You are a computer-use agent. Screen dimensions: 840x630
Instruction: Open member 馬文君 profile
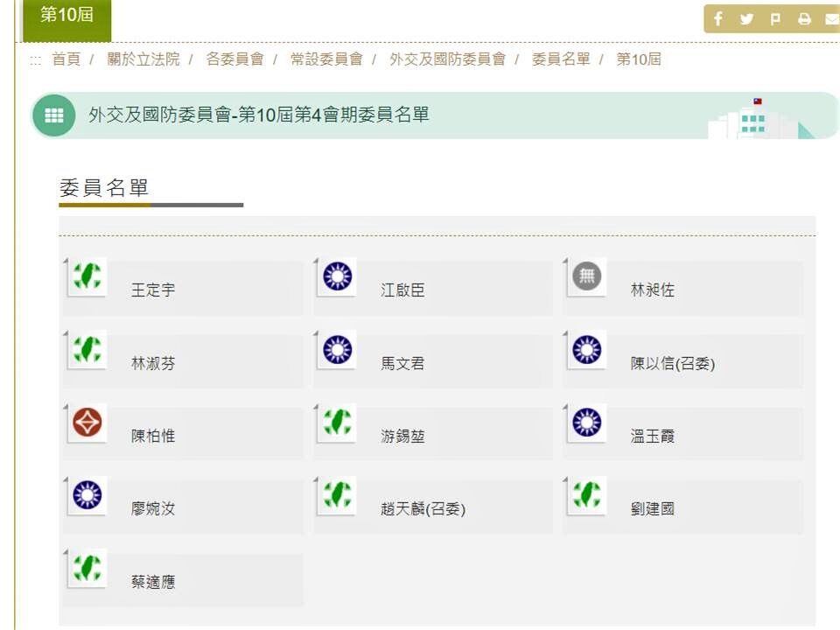click(x=402, y=363)
